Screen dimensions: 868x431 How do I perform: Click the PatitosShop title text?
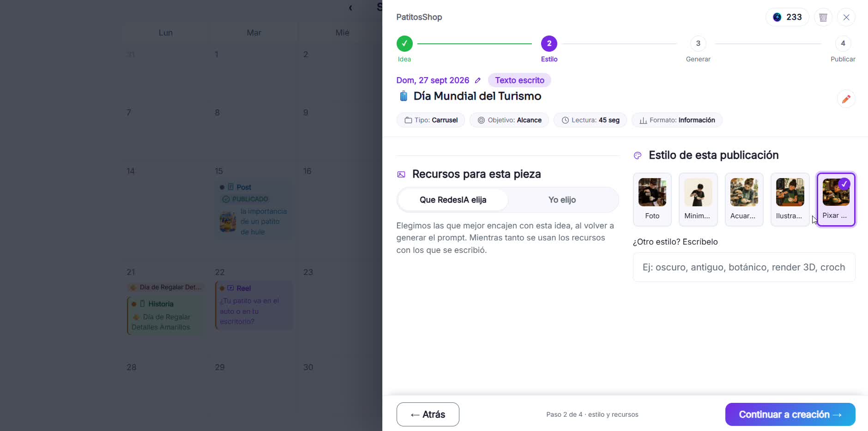click(x=419, y=17)
